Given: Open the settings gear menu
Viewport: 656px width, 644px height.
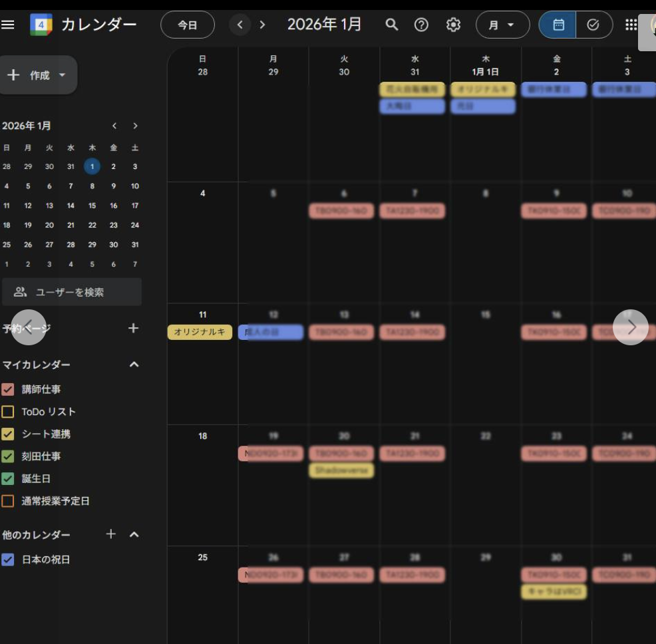Looking at the screenshot, I should [453, 25].
